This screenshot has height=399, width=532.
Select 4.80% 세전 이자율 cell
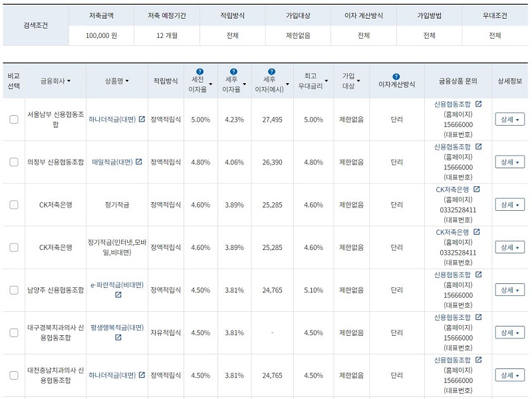201,162
